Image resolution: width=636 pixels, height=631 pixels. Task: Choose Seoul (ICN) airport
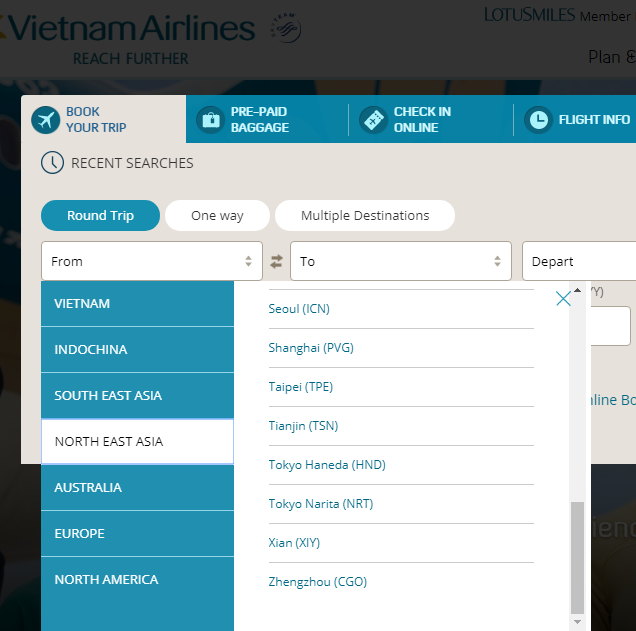coord(299,309)
